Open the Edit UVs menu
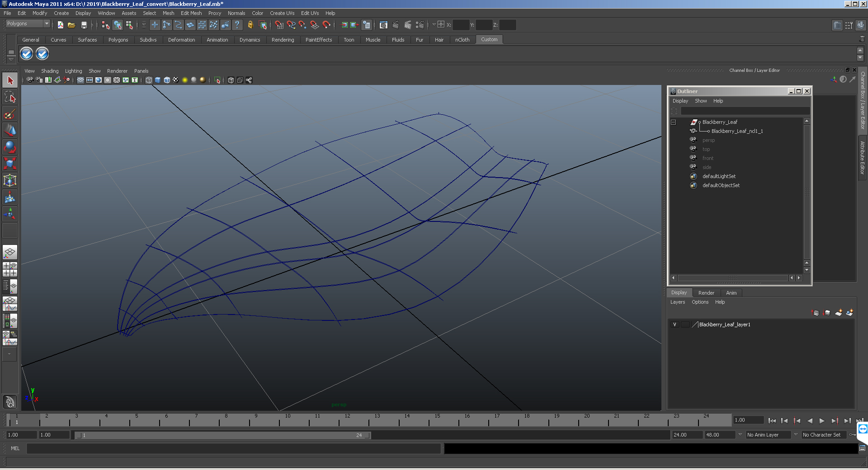Screen dimensions: 868x470 pos(310,13)
